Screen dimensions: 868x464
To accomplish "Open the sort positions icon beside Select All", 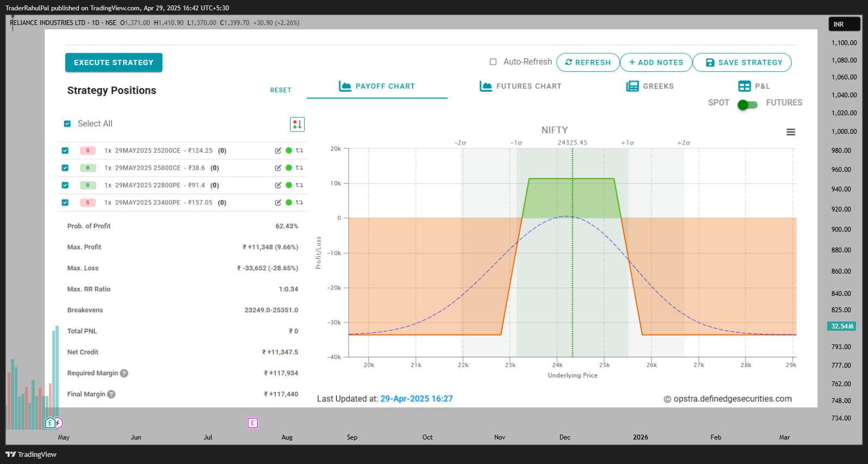I will click(297, 125).
